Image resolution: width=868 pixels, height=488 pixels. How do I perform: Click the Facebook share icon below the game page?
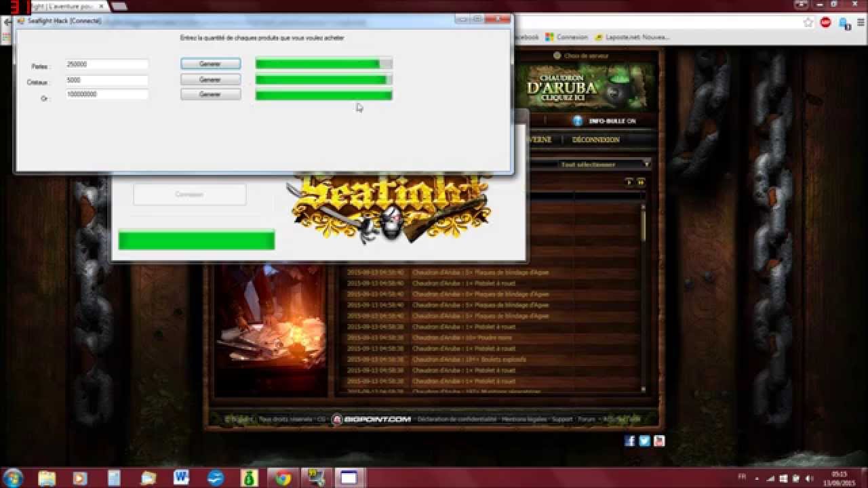(629, 441)
